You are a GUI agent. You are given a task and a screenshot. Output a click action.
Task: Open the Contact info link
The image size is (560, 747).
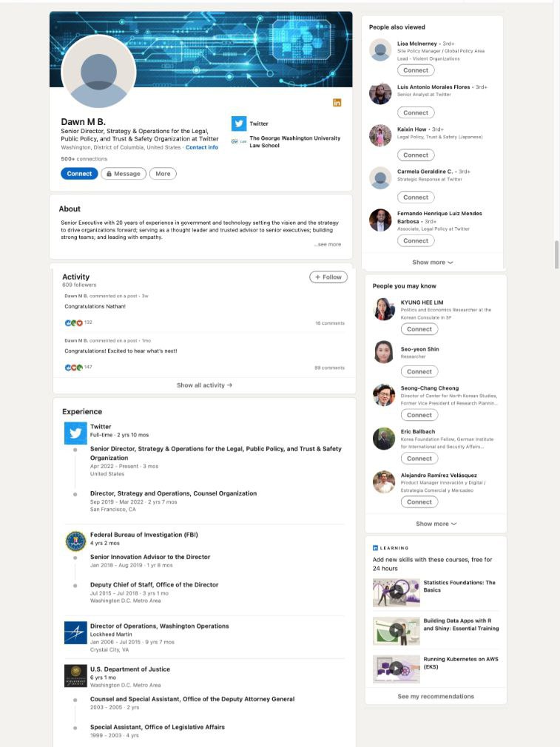pyautogui.click(x=202, y=148)
